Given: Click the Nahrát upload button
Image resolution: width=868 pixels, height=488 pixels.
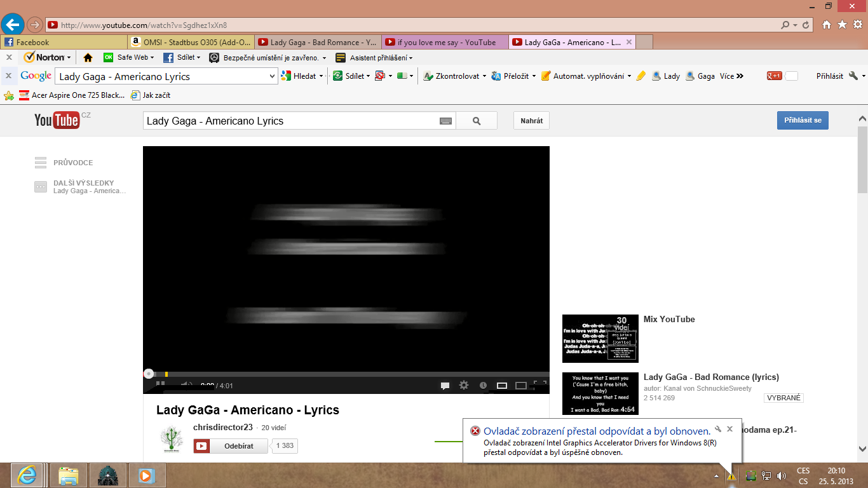Looking at the screenshot, I should coord(531,121).
